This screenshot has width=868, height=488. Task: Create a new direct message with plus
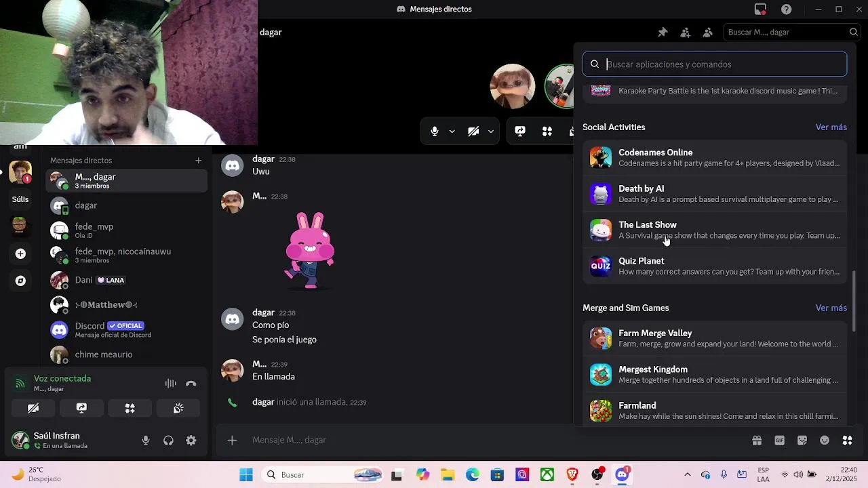[x=198, y=161]
